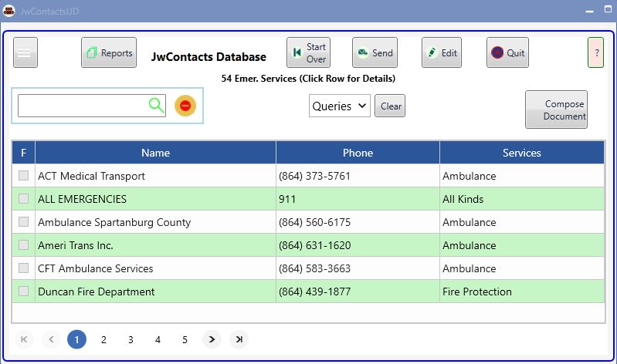Click phone number (864) 373-5761
Viewport: 617px width, 364px height.
pyautogui.click(x=314, y=176)
